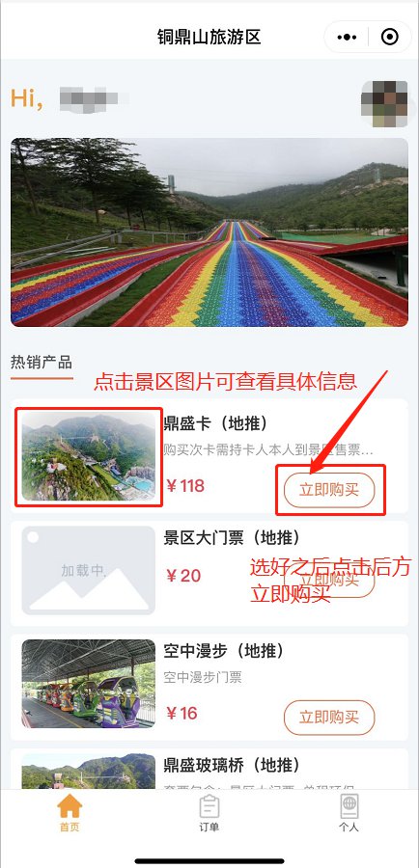Viewport: 419px width, 868px height.
Task: Buy 空中漫步 ticket with 立即购买
Action: pos(329,718)
